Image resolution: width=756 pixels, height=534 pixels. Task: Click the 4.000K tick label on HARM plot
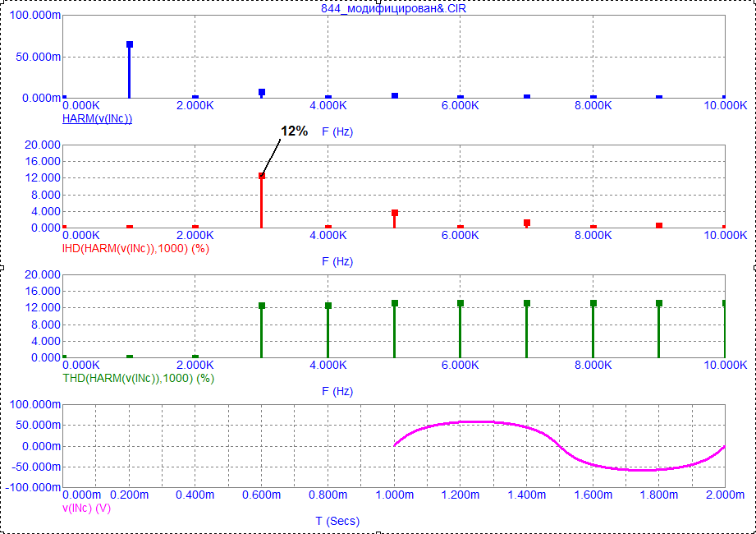328,106
